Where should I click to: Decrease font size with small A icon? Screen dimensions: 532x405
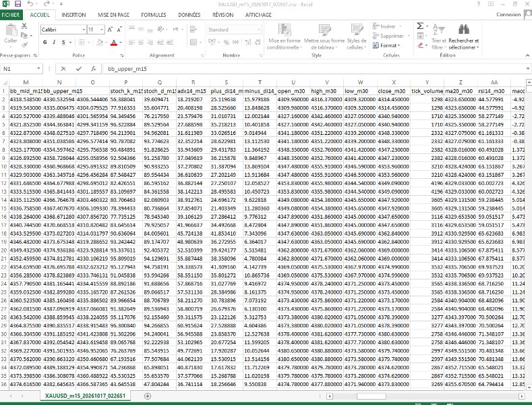(119, 30)
